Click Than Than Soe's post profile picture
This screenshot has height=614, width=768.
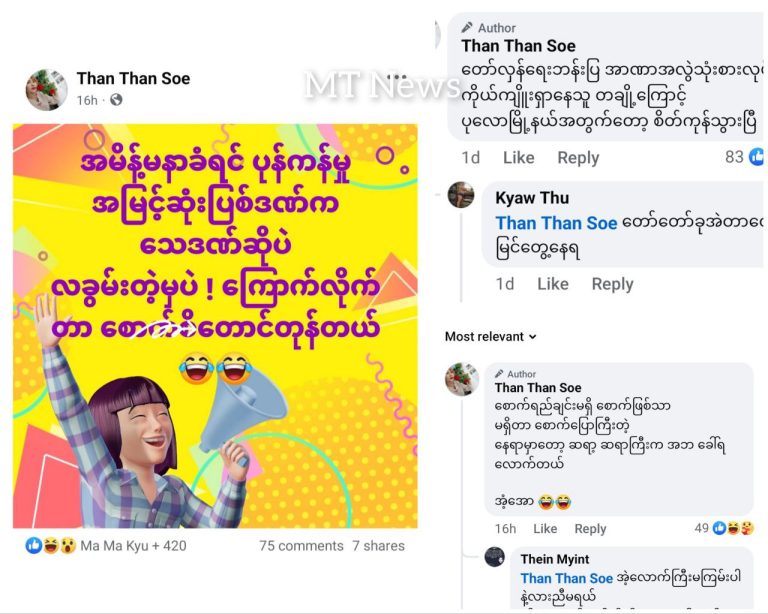[46, 89]
